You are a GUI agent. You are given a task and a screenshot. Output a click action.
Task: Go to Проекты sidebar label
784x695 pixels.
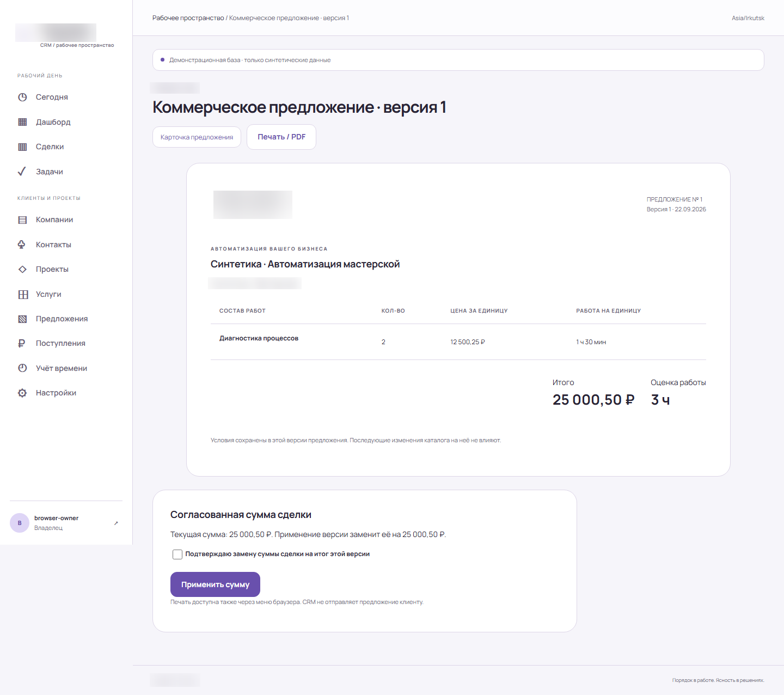click(52, 269)
